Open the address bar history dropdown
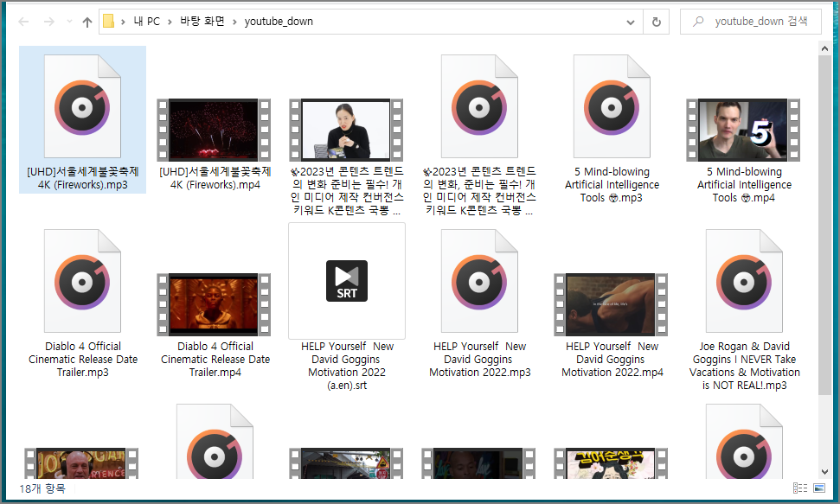The width and height of the screenshot is (840, 504). coord(631,22)
